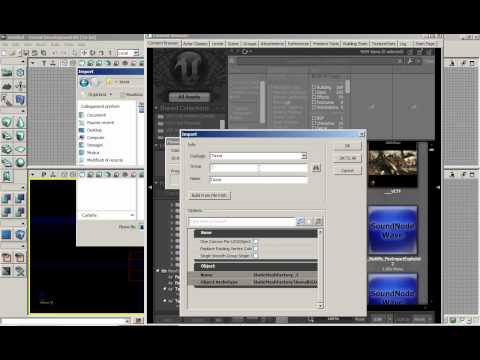Toggle Single Smooth Group Single Tangent checkbox
480x360 pixels.
255,256
